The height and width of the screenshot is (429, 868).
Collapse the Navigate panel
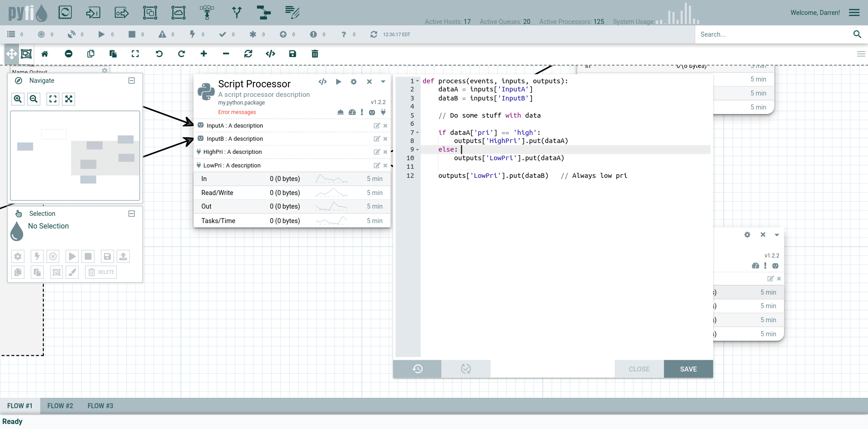[x=132, y=81]
